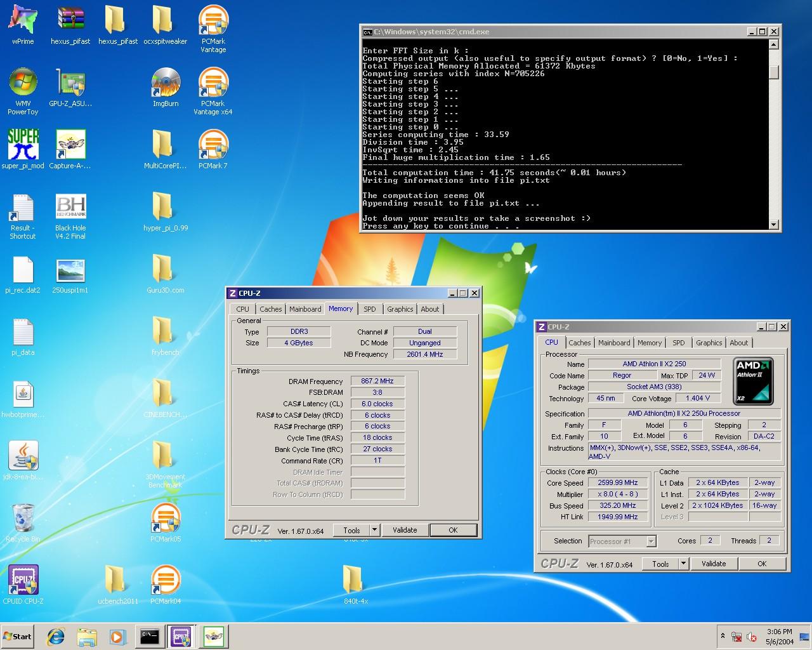
Task: Open SPD tab in Memory CPU-Z window
Action: [370, 309]
